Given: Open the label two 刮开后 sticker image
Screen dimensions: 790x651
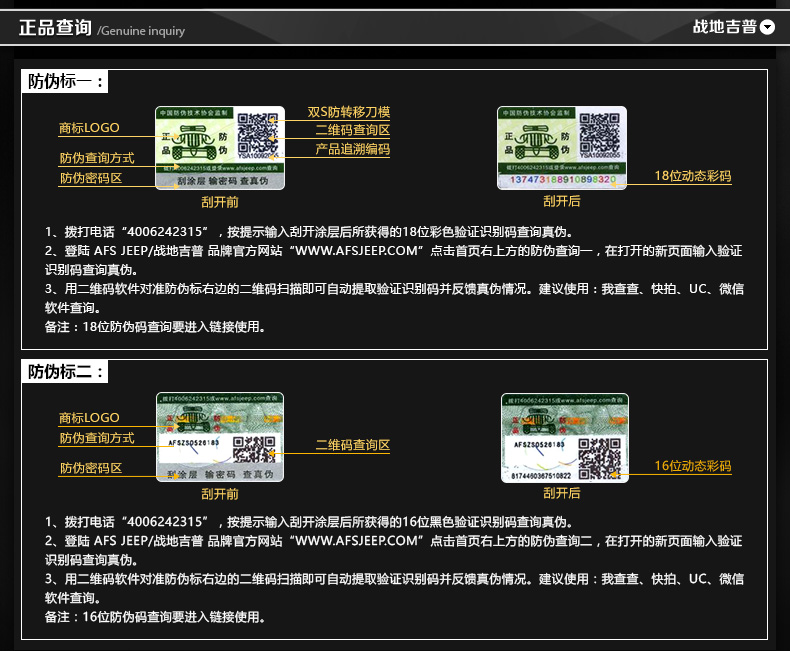Looking at the screenshot, I should pos(565,438).
